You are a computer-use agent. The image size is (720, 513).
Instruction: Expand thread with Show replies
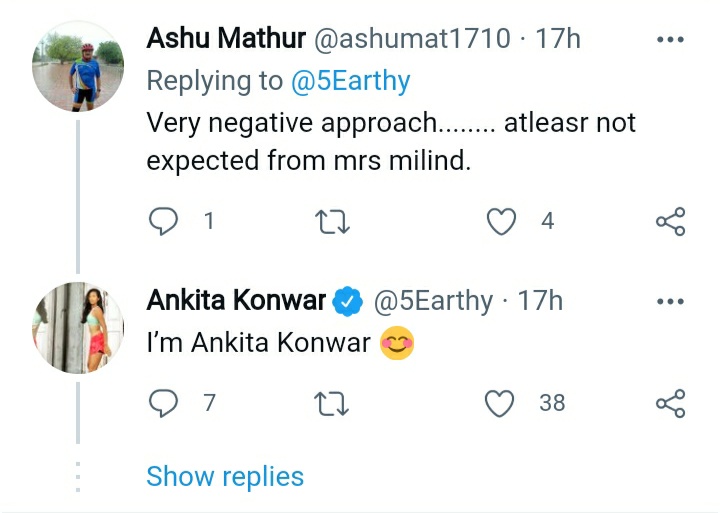click(225, 477)
